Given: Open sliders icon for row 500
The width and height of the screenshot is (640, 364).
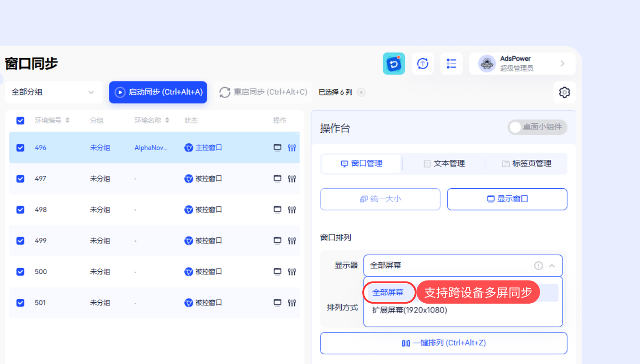Looking at the screenshot, I should tap(292, 272).
